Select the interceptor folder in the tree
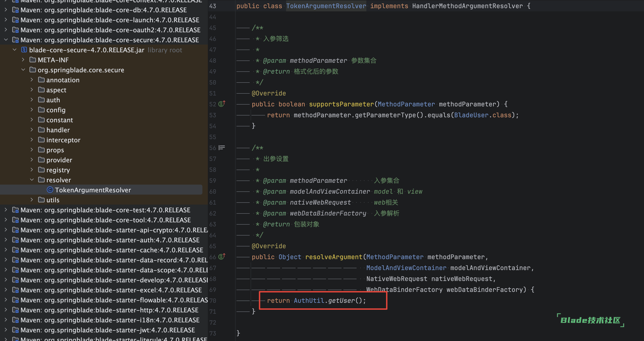The width and height of the screenshot is (644, 341). coord(63,140)
